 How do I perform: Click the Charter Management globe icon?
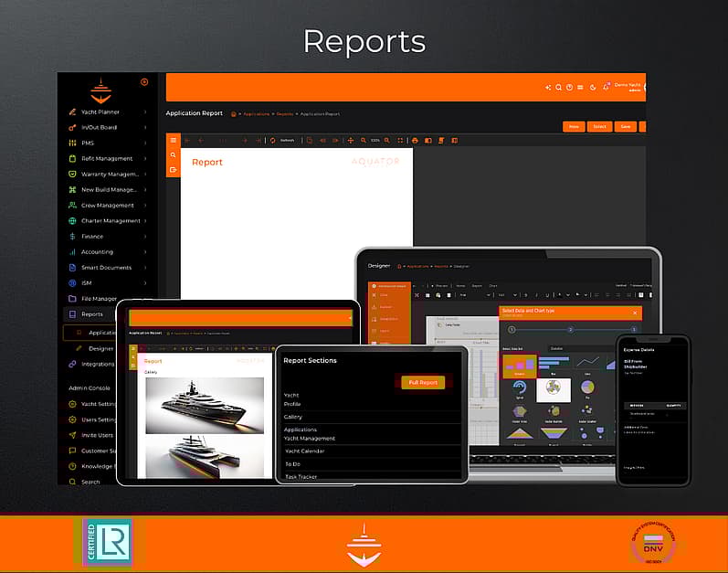(72, 221)
